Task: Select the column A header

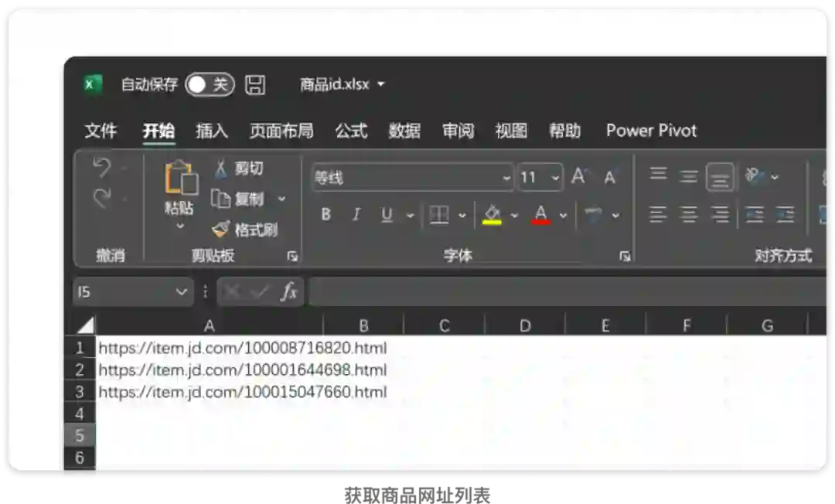Action: pyautogui.click(x=210, y=325)
